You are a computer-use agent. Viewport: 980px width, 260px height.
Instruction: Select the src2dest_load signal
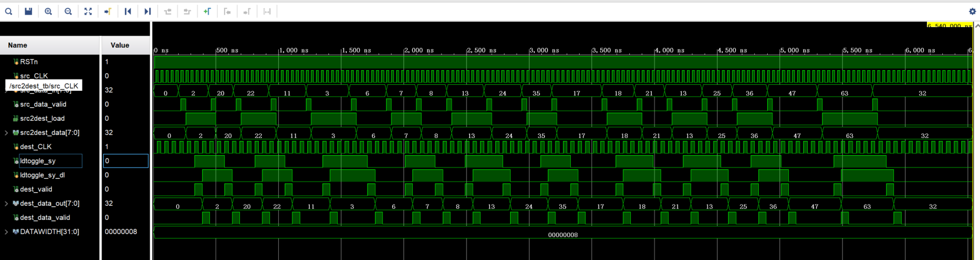click(x=42, y=119)
